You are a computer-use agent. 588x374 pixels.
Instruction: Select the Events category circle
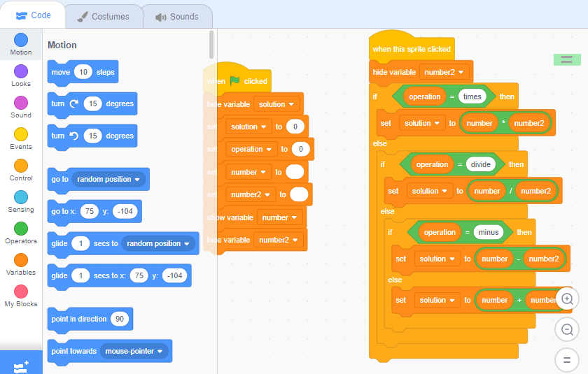[21, 134]
